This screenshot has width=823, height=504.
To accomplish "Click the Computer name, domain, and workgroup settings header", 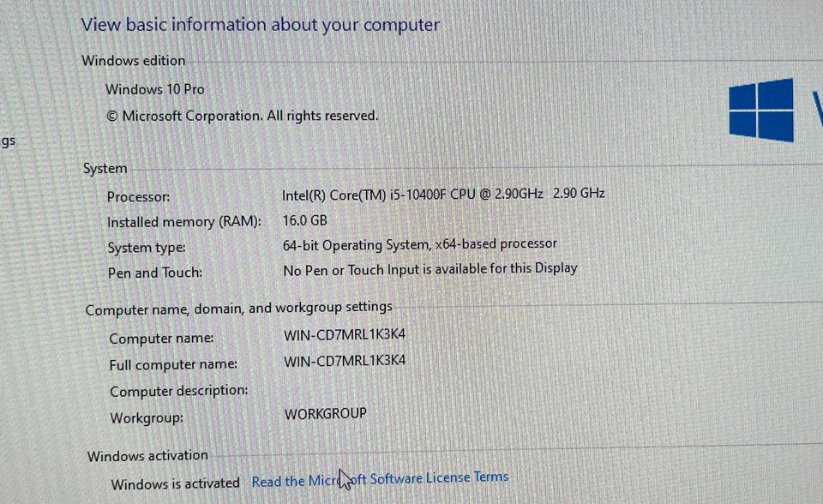I will [239, 309].
